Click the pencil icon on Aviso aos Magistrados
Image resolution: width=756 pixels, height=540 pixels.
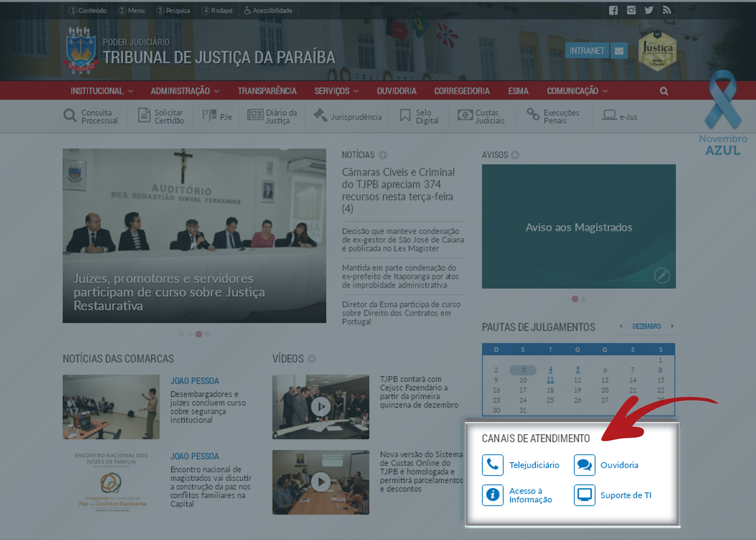662,275
